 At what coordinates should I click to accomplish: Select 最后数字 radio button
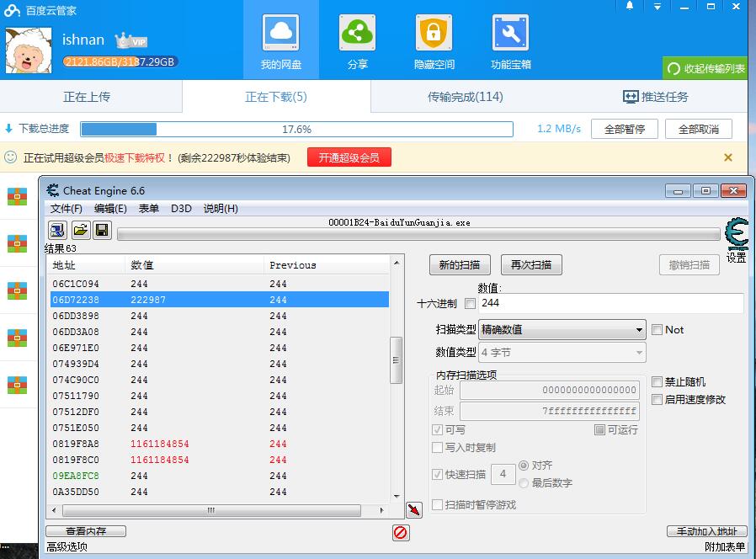524,482
